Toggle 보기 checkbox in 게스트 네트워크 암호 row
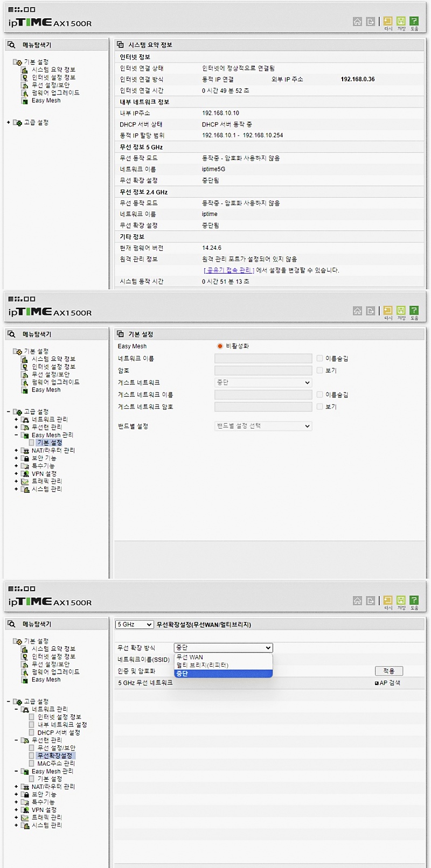This screenshot has height=868, width=431. [320, 407]
